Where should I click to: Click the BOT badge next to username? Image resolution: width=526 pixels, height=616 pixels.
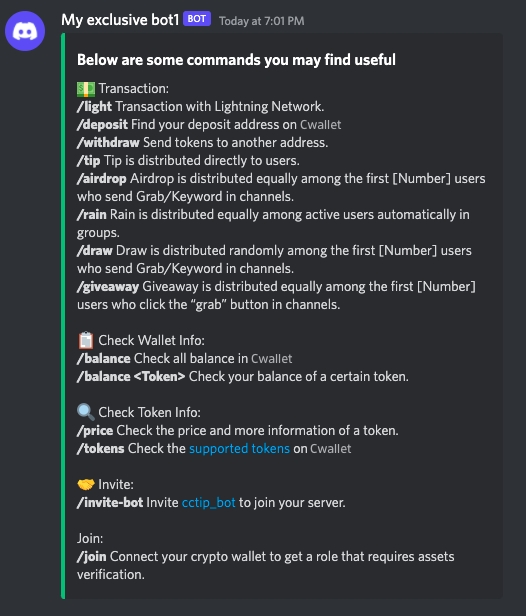pos(197,19)
